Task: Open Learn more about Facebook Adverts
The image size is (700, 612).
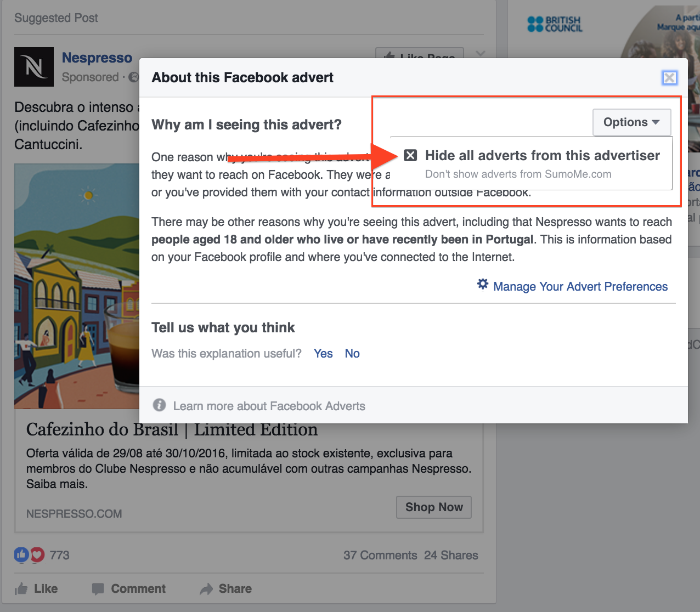Action: pyautogui.click(x=269, y=406)
